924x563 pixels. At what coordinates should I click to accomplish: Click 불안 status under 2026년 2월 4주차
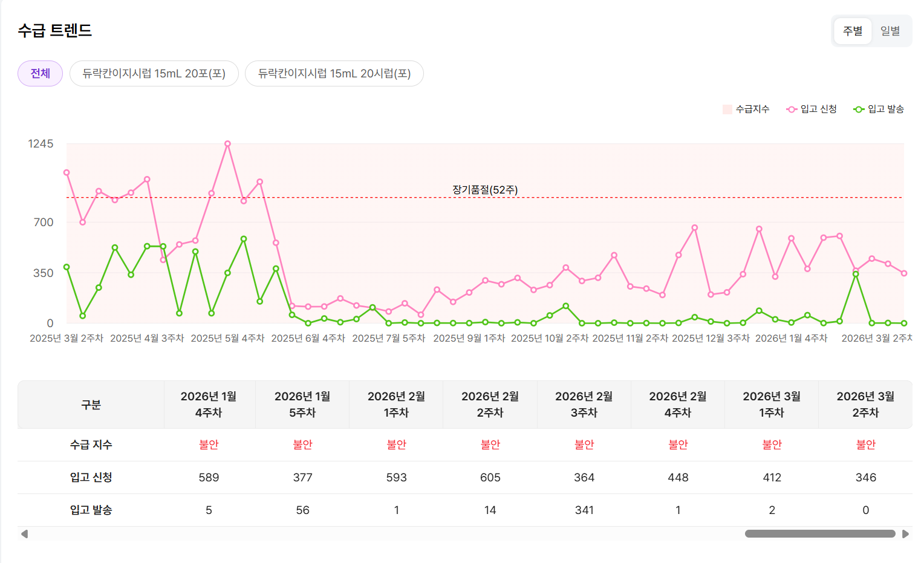(x=678, y=444)
